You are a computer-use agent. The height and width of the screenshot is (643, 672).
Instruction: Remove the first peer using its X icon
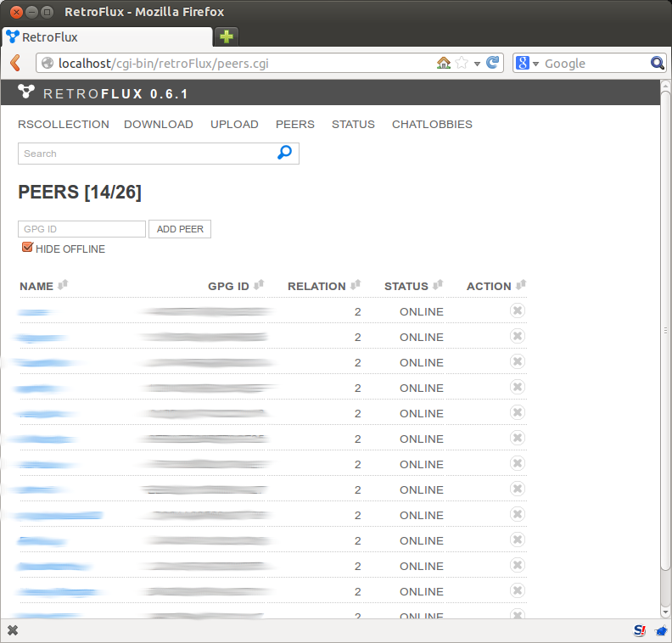(518, 310)
